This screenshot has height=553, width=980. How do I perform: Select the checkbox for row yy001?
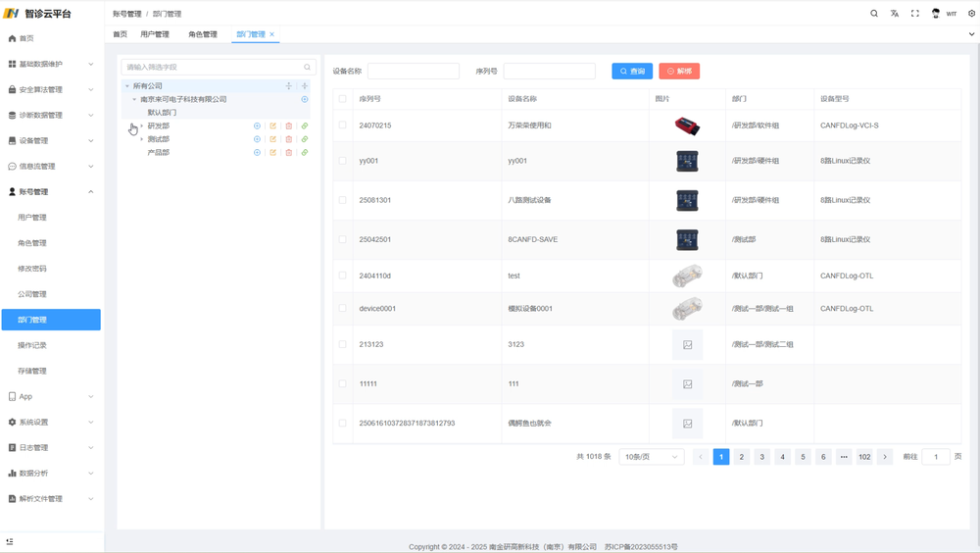point(342,161)
